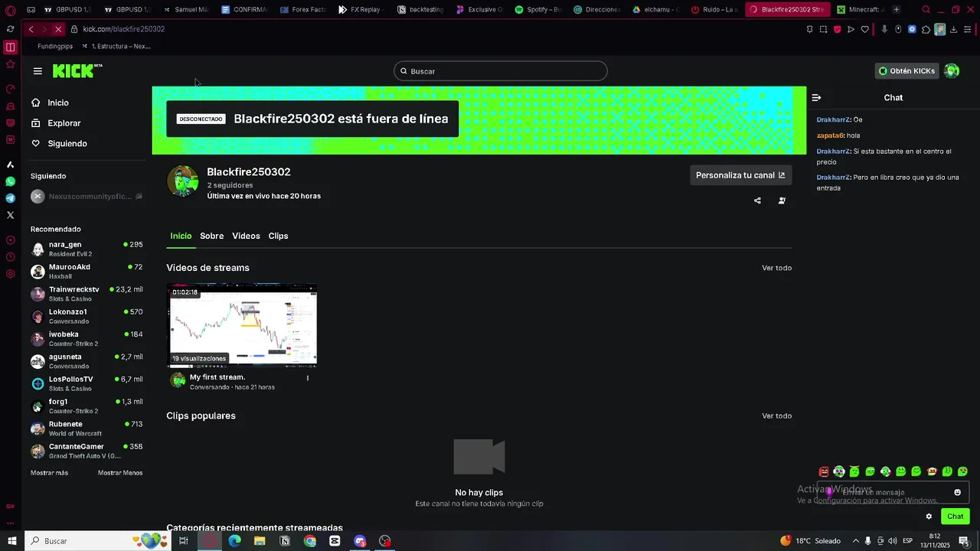980x551 pixels.
Task: Click the Enviar un mensaje chat input
Action: coord(893,492)
